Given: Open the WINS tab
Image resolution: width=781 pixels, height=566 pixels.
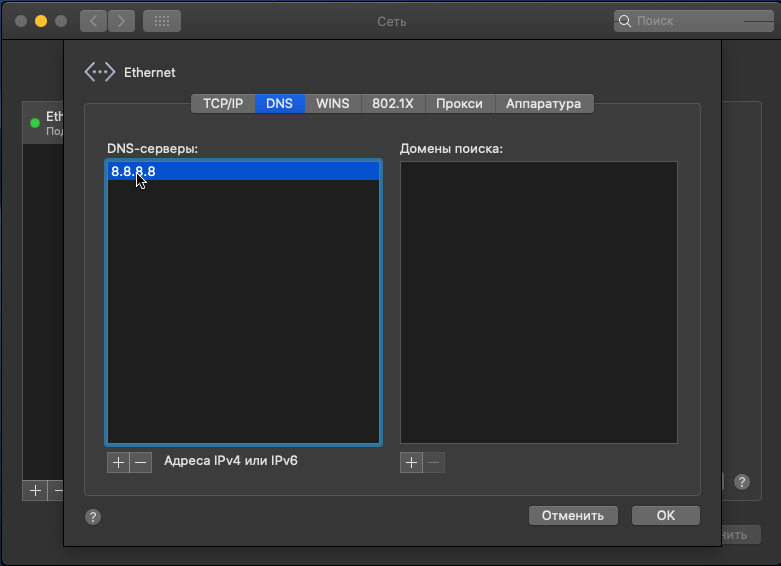Looking at the screenshot, I should [333, 104].
